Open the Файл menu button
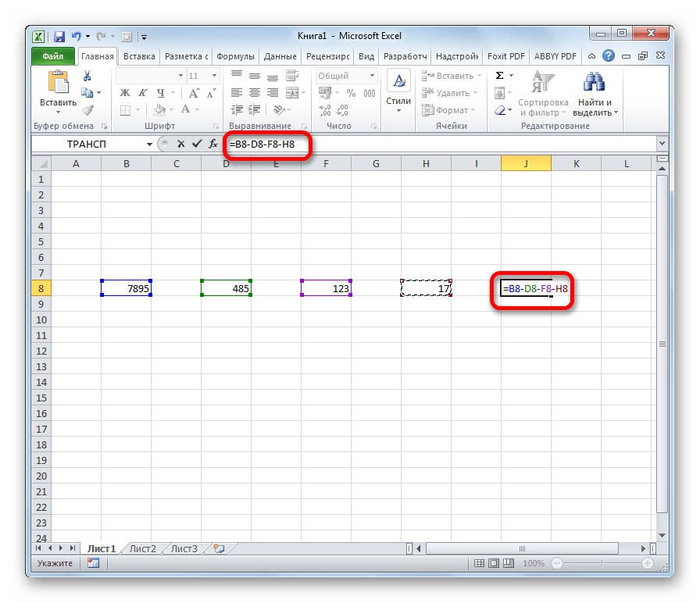Viewport: 700px width, 603px height. 53,56
